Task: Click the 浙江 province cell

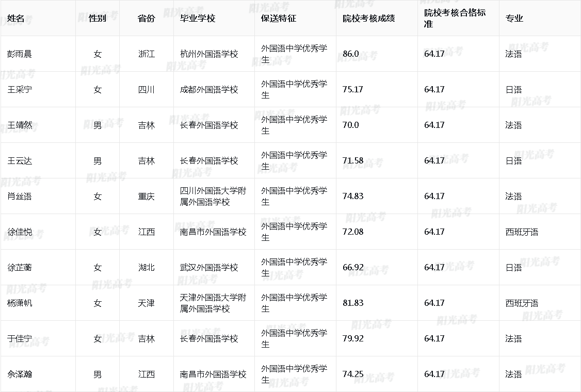Action: tap(147, 54)
